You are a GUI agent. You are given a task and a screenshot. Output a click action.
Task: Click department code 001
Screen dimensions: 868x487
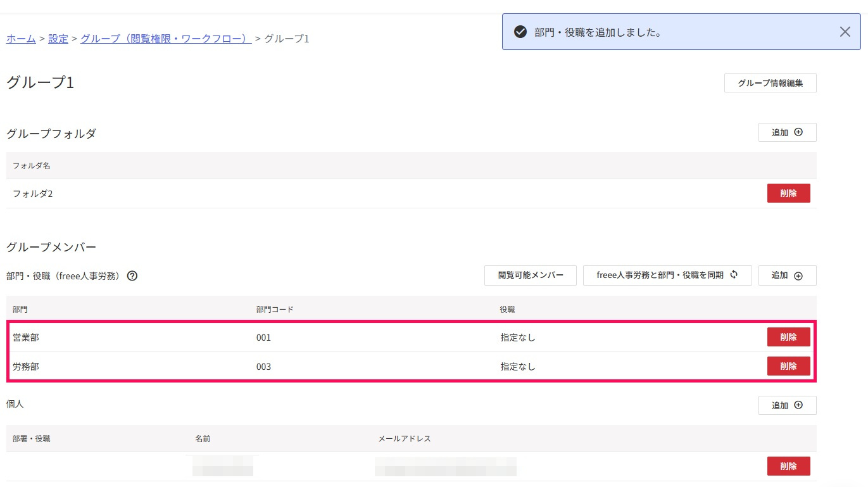pos(263,338)
